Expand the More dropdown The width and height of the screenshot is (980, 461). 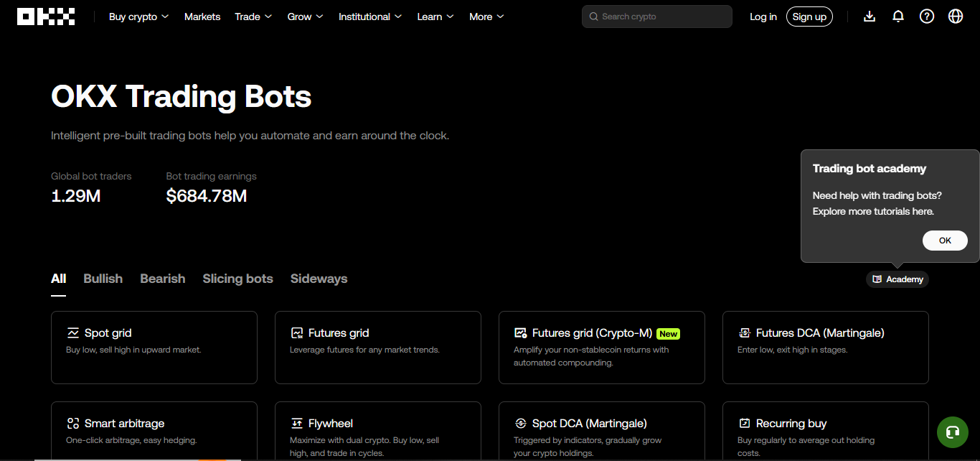point(486,17)
